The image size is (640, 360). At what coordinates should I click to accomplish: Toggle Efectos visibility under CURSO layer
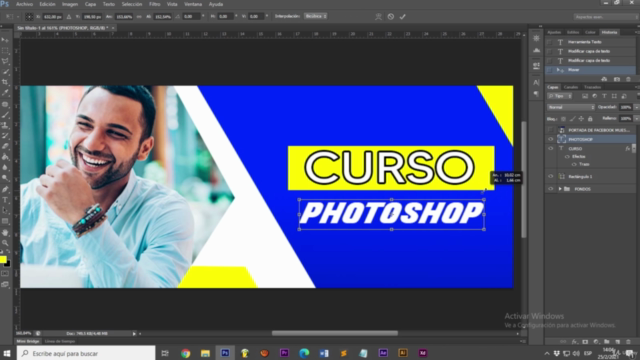pyautogui.click(x=567, y=157)
